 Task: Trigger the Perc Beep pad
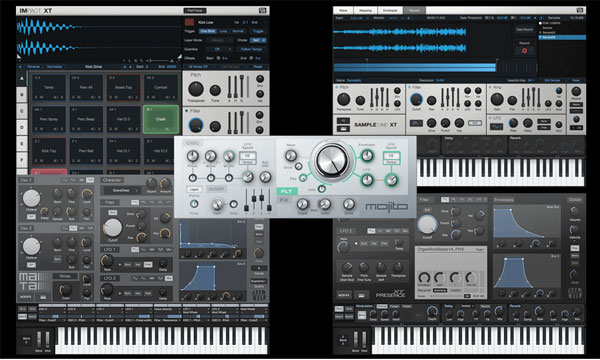point(86,119)
